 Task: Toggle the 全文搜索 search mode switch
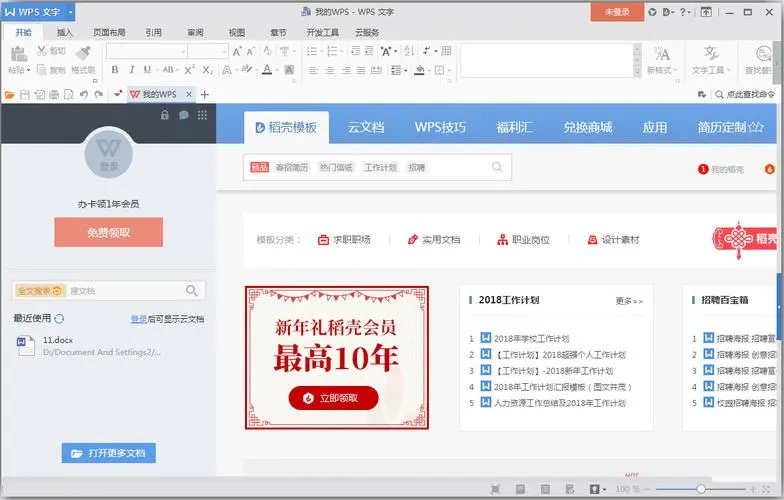click(x=40, y=291)
